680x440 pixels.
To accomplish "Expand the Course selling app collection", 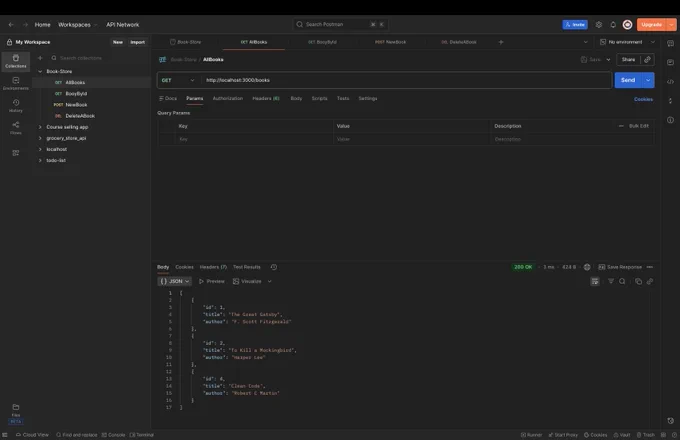I will [40, 127].
